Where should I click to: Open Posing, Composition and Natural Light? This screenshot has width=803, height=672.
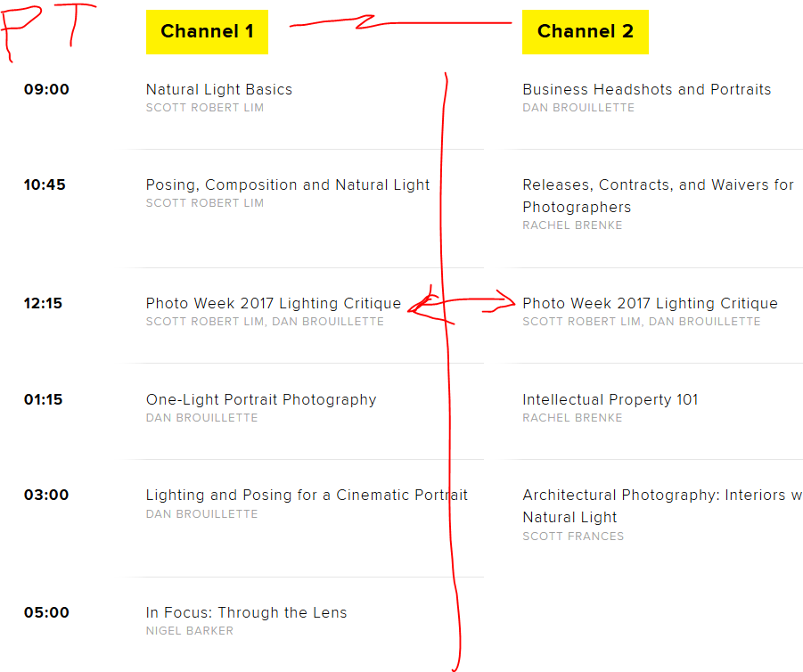[x=288, y=184]
